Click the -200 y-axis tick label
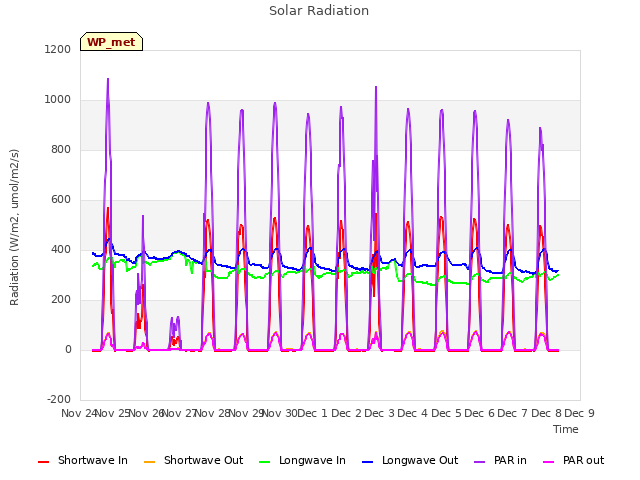Image resolution: width=640 pixels, height=480 pixels. [59, 399]
